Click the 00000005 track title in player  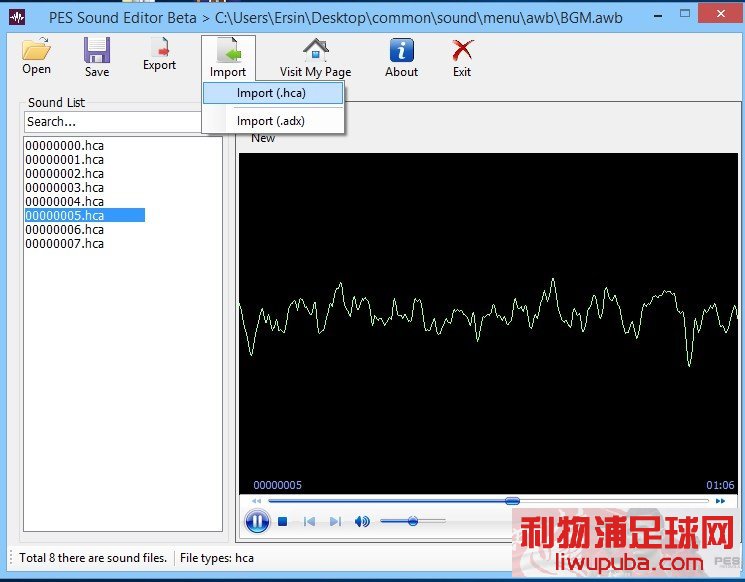[277, 485]
